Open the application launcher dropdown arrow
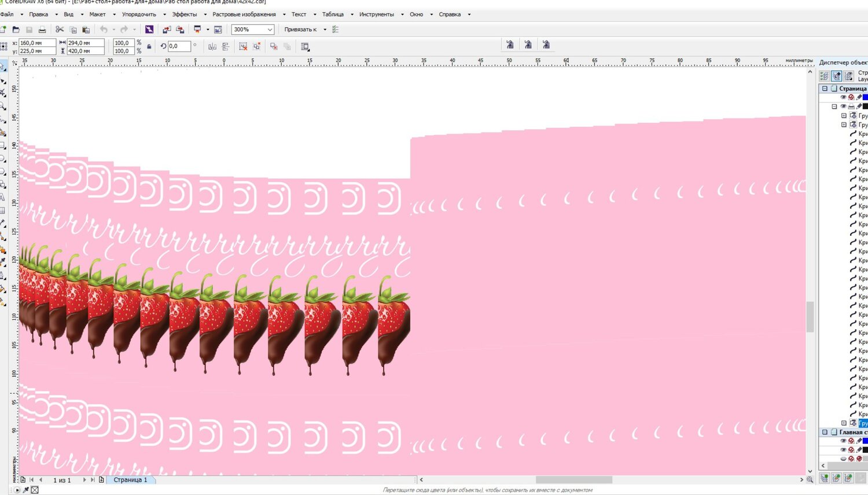 click(208, 29)
